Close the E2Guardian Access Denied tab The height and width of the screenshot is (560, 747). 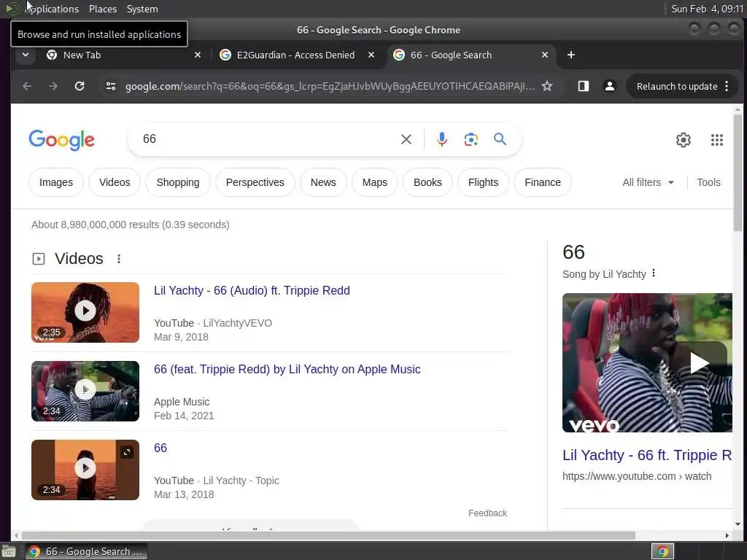[371, 55]
